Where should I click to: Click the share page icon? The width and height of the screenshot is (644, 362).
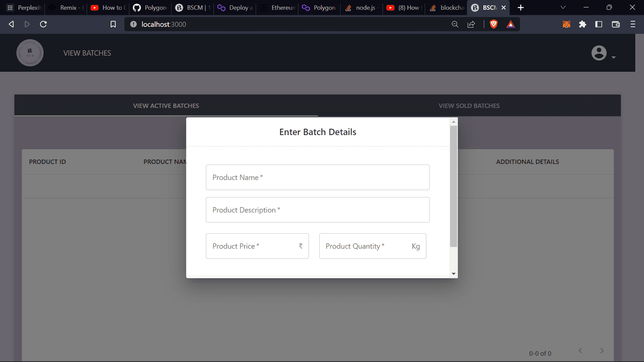tap(471, 24)
